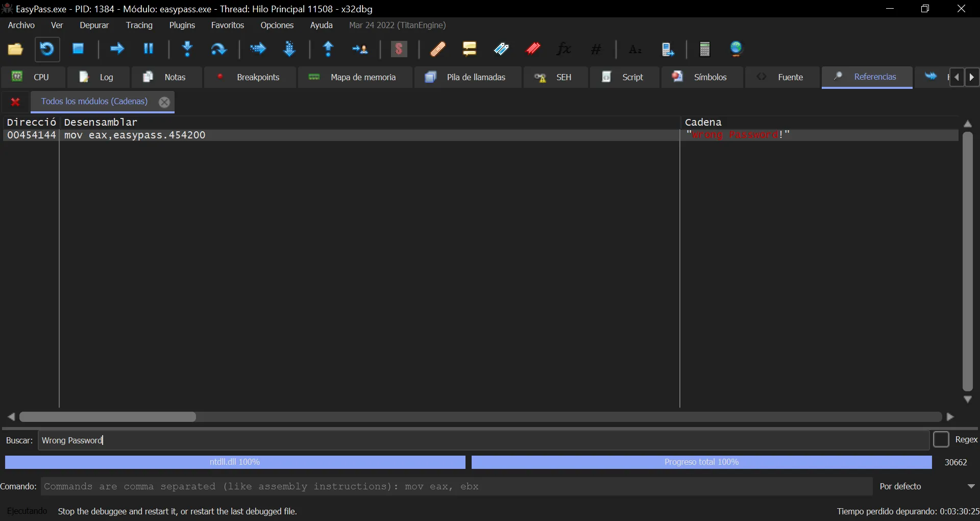Run the program with the arrow icon
980x521 pixels.
[117, 49]
